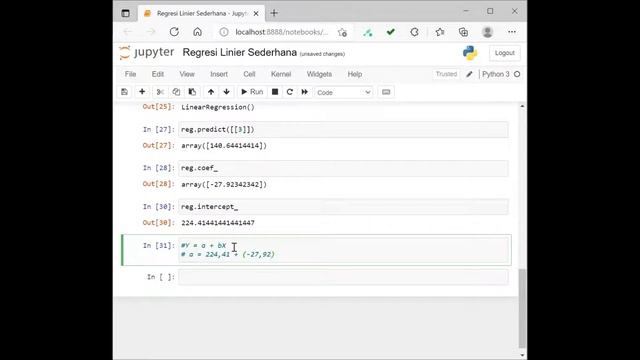Screen dimensions: 640x360
Task: Open the browser settings and more menu
Action: [512, 32]
